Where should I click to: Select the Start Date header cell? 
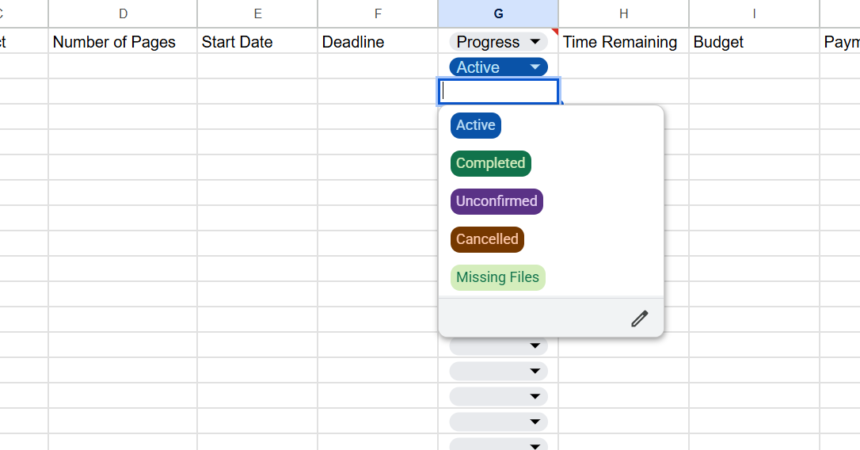tap(238, 42)
